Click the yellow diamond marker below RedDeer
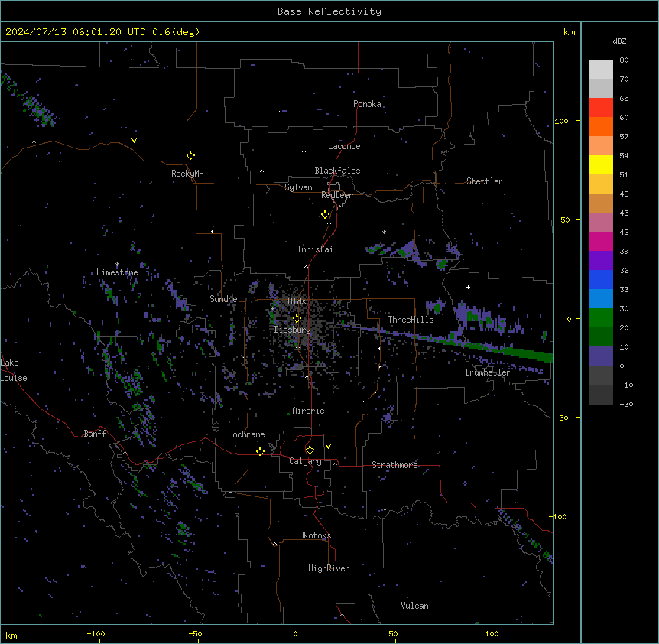 326,215
